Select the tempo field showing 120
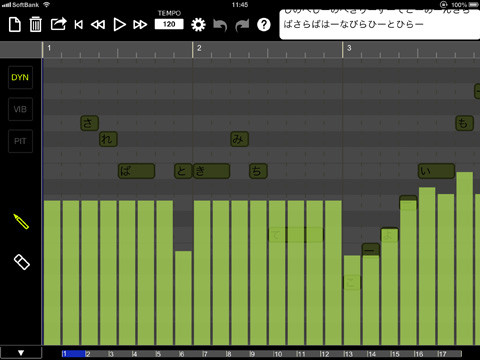 tap(169, 24)
